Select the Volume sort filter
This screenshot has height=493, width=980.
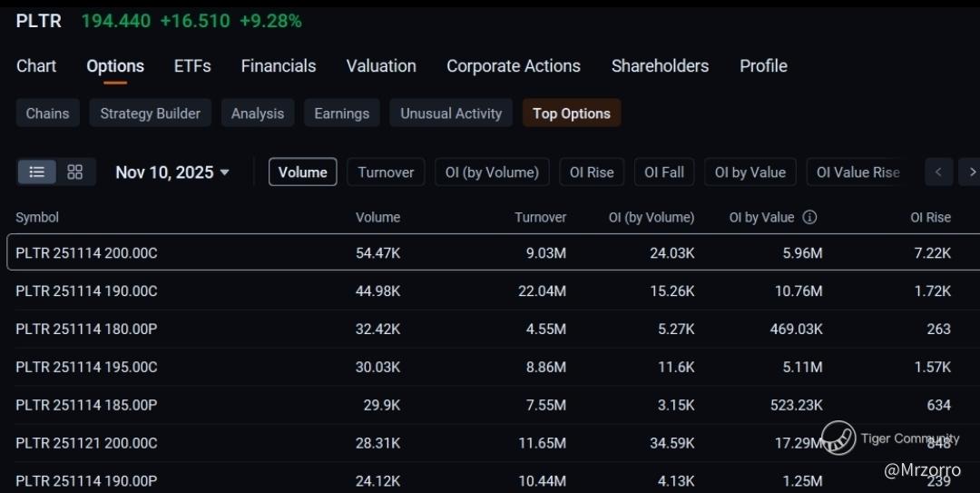pyautogui.click(x=302, y=173)
